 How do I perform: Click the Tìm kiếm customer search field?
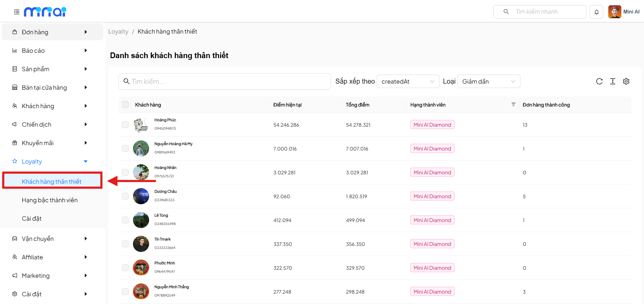224,81
